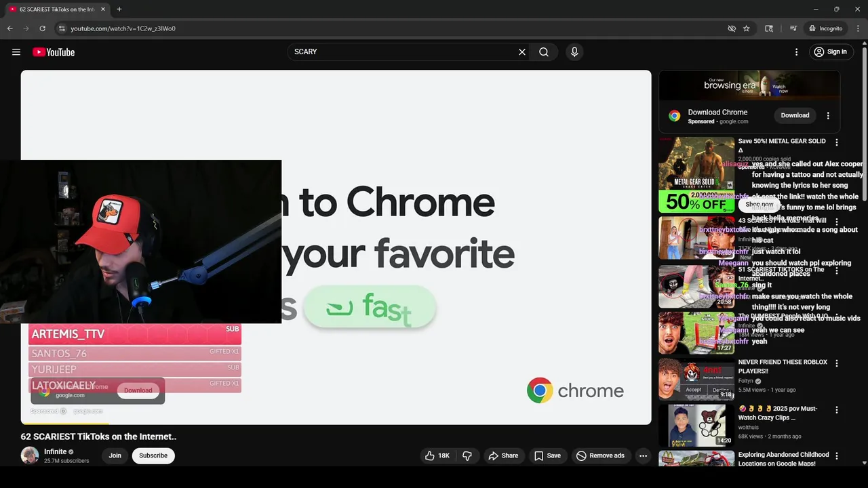Open the Infinite channel name link

(x=56, y=451)
